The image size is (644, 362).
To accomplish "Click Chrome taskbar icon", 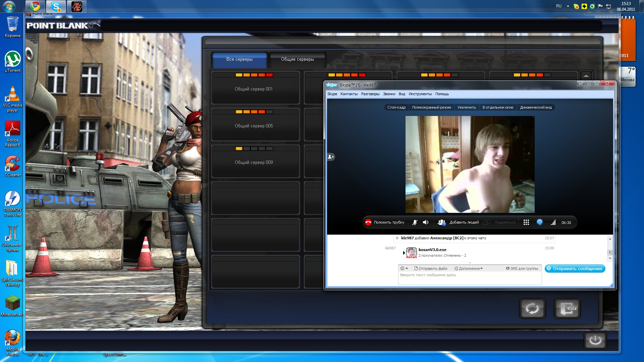I will tap(35, 6).
